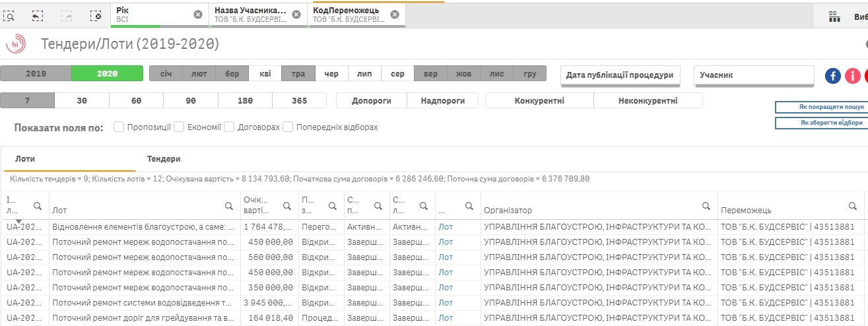Tick the Договорах checkbox

(229, 127)
